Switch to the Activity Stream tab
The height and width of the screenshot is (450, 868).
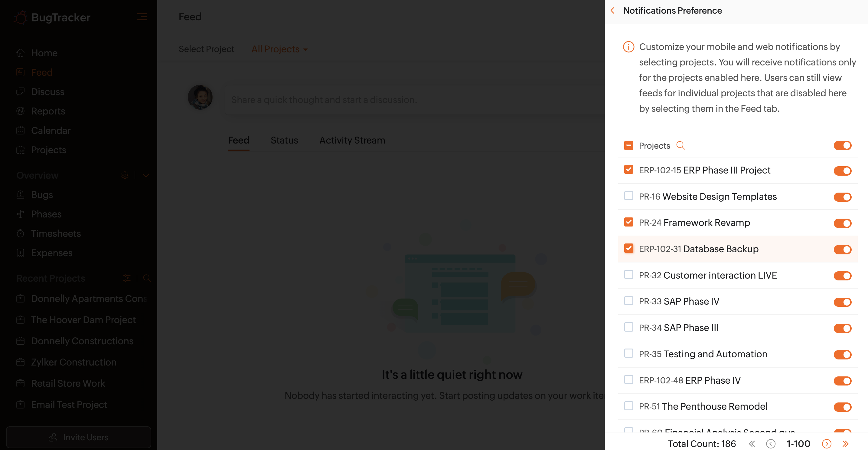[x=352, y=140]
